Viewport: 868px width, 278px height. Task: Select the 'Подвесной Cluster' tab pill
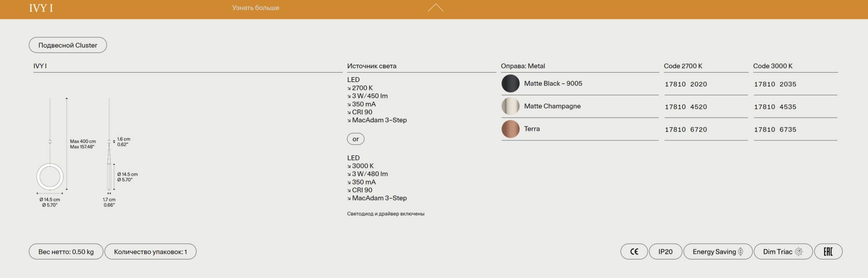coord(68,45)
